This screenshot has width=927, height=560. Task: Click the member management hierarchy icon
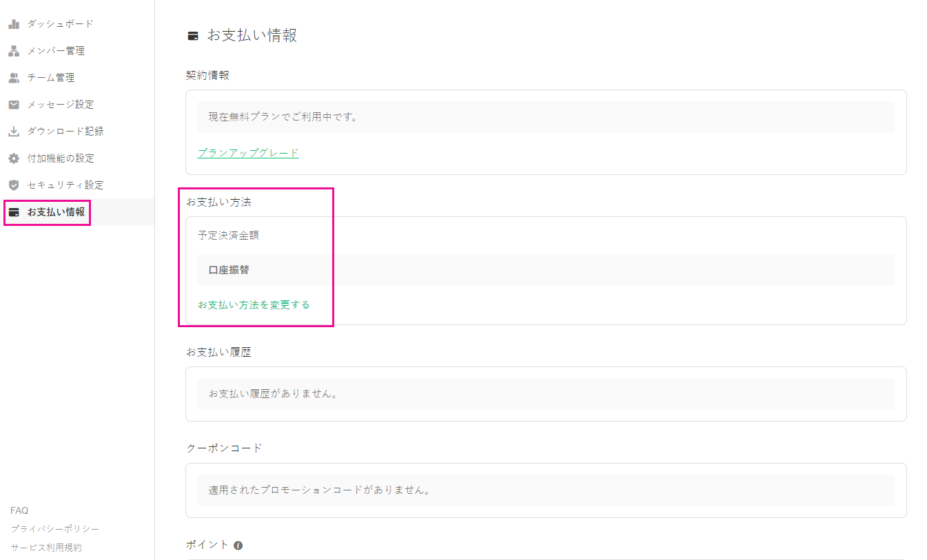click(x=14, y=51)
